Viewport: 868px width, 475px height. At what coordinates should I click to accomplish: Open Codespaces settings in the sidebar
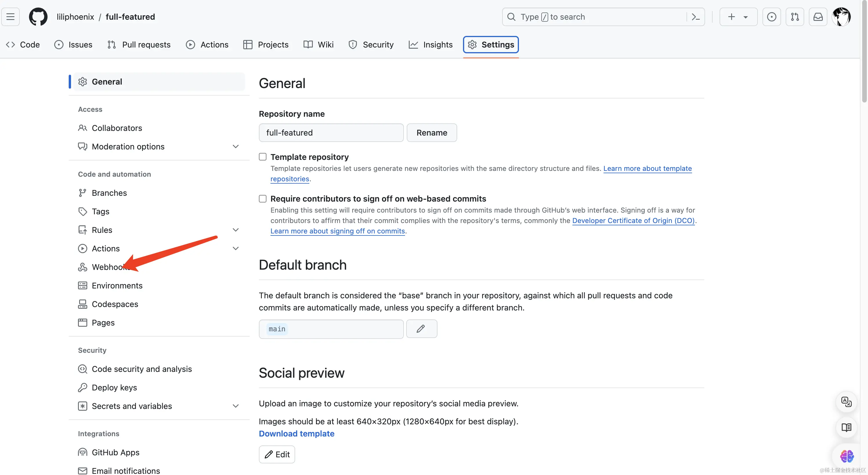point(159,304)
